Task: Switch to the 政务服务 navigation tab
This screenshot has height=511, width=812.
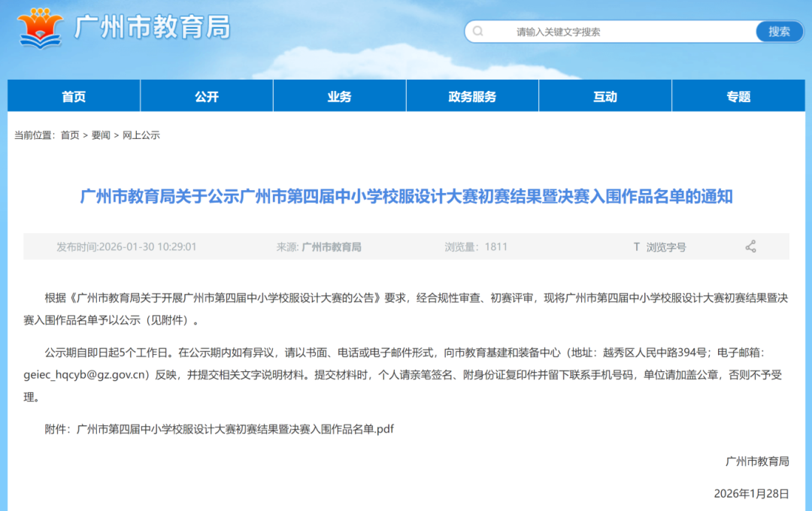Action: click(x=471, y=95)
